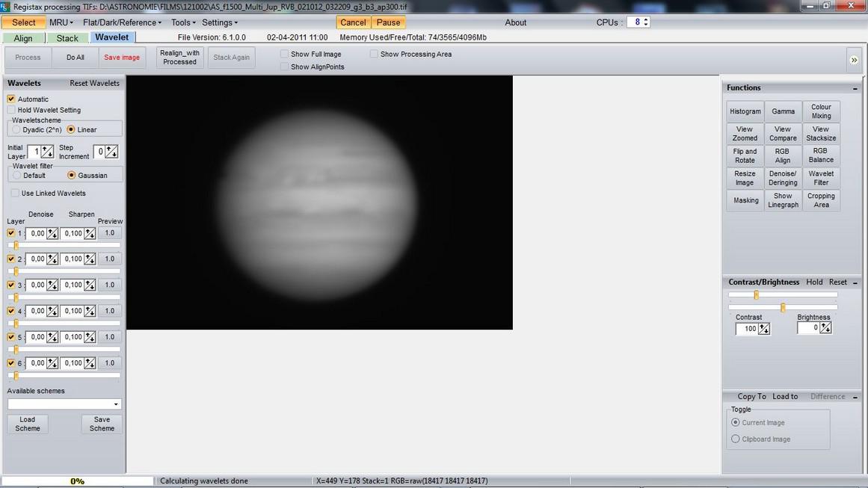The width and height of the screenshot is (868, 488).
Task: Open the Gamma function
Action: pos(783,111)
